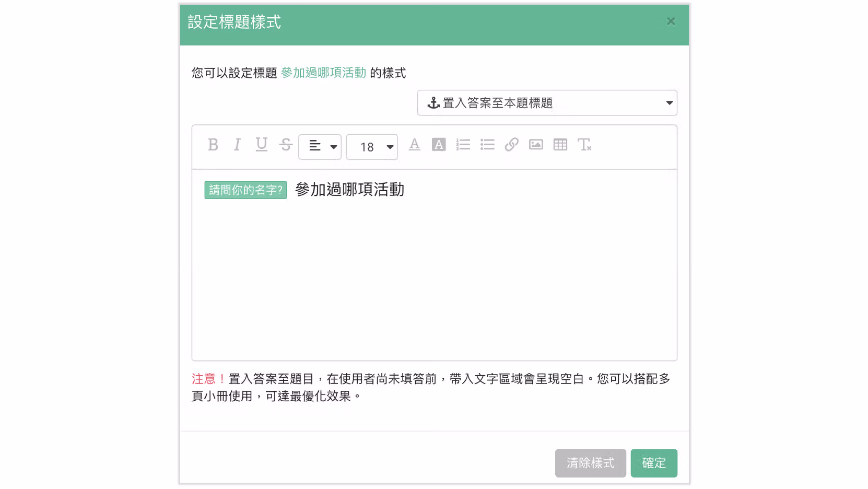
Task: Close the 設定標題樣式 dialog
Action: (671, 21)
